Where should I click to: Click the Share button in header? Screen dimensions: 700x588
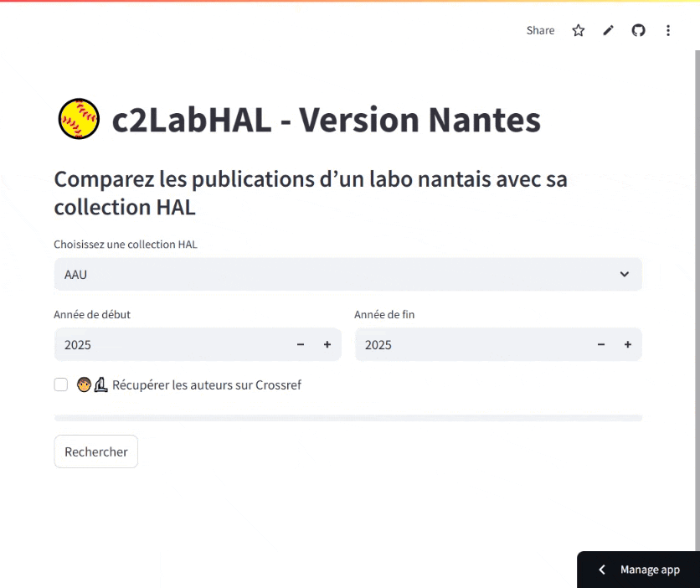tap(540, 30)
